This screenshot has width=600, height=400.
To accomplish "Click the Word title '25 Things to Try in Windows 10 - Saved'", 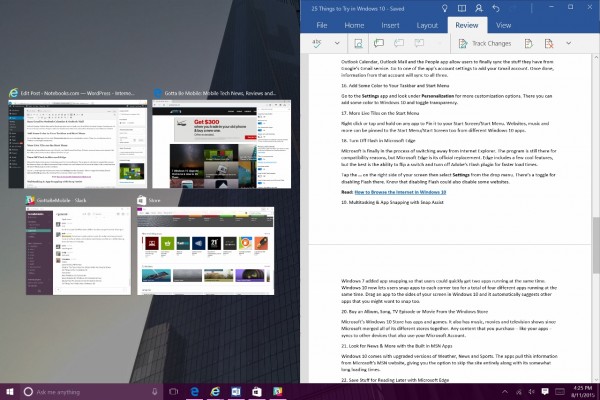I will pos(357,8).
